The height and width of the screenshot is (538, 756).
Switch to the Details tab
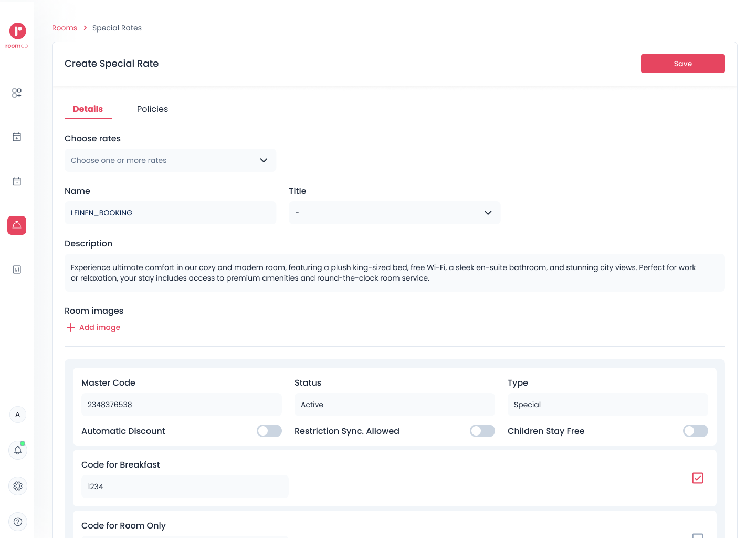coord(88,109)
